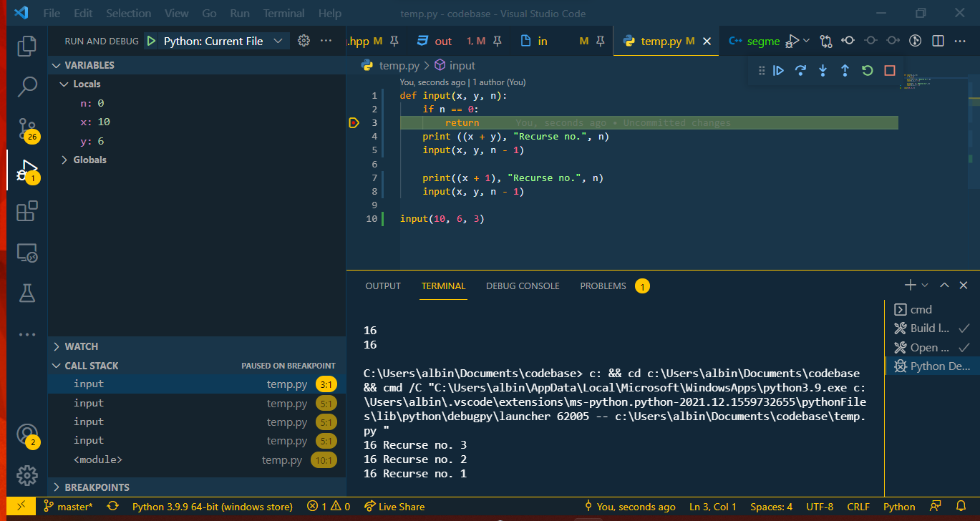
Task: Open the Manage gear in activity bar
Action: click(x=27, y=475)
